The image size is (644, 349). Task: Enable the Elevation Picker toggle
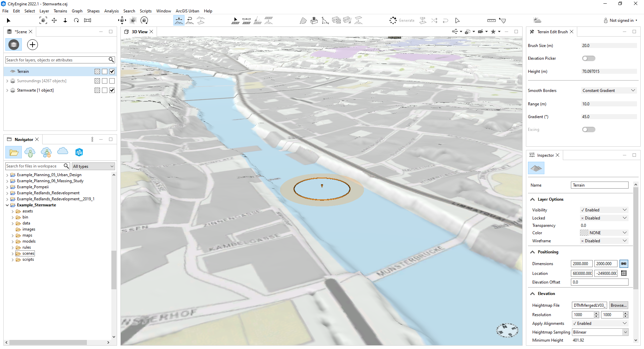[589, 58]
